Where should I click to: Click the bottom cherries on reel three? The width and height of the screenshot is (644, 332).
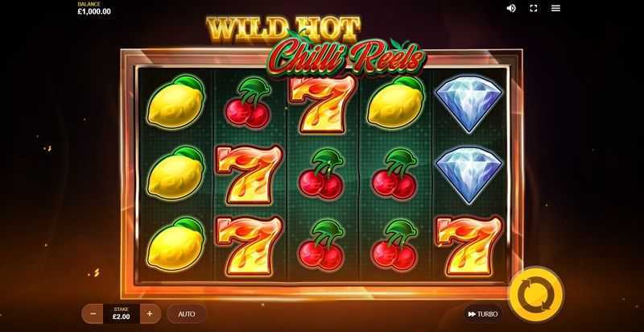click(x=321, y=245)
